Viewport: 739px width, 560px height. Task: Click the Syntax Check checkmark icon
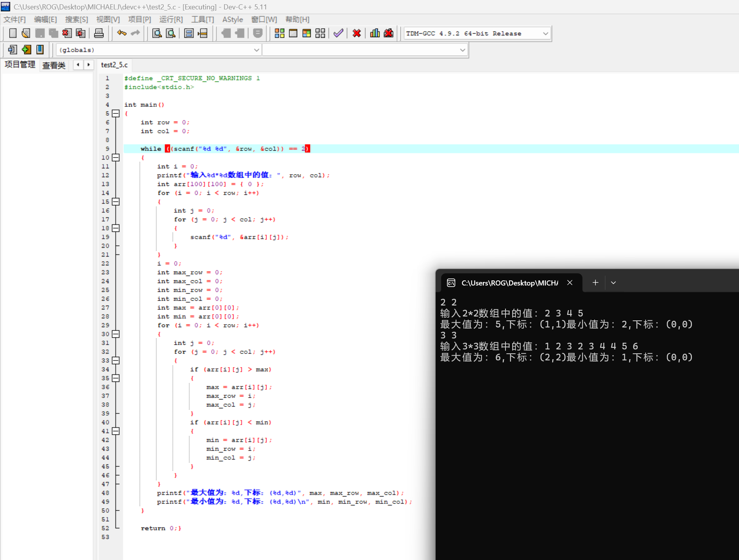338,33
